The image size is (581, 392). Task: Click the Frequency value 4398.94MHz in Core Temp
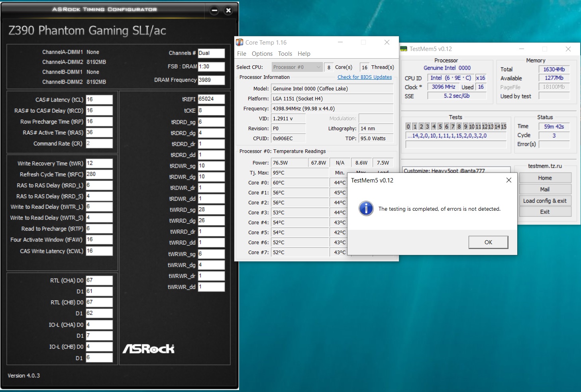(332, 108)
